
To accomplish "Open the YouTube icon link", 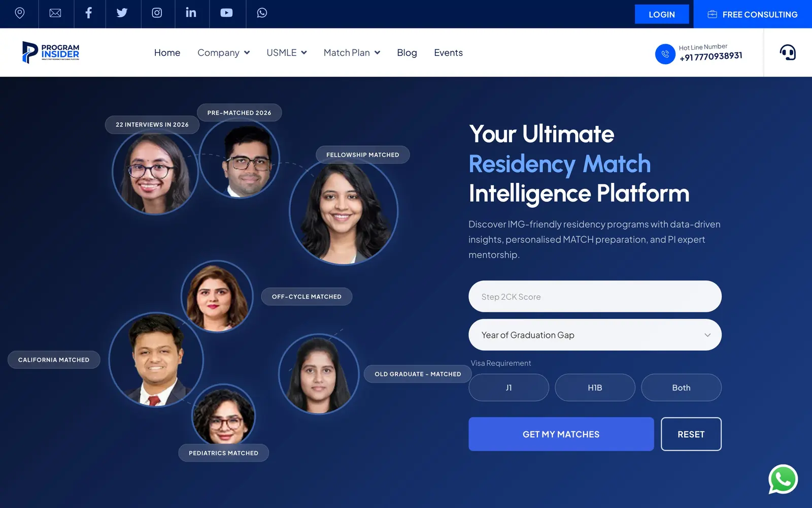I will coord(226,13).
